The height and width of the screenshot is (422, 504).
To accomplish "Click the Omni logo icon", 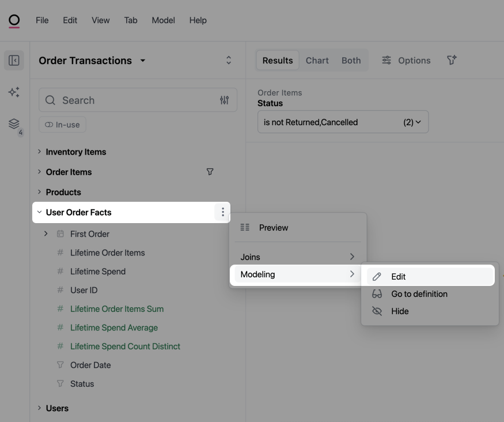I will 14,21.
